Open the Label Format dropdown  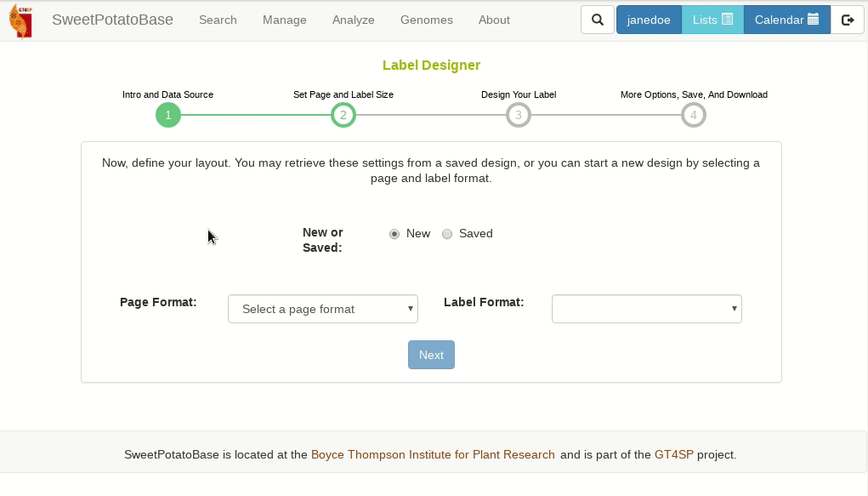[x=646, y=309]
